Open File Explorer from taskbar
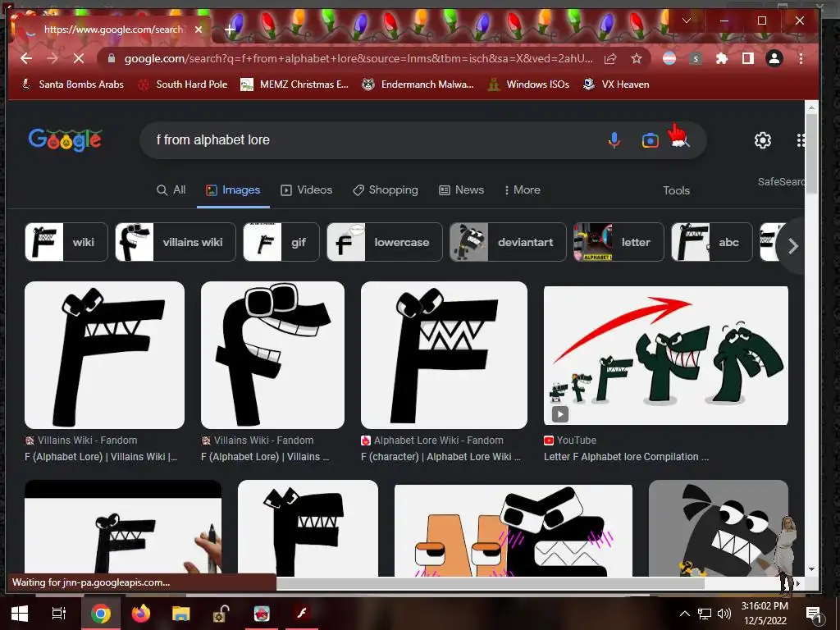 [181, 614]
